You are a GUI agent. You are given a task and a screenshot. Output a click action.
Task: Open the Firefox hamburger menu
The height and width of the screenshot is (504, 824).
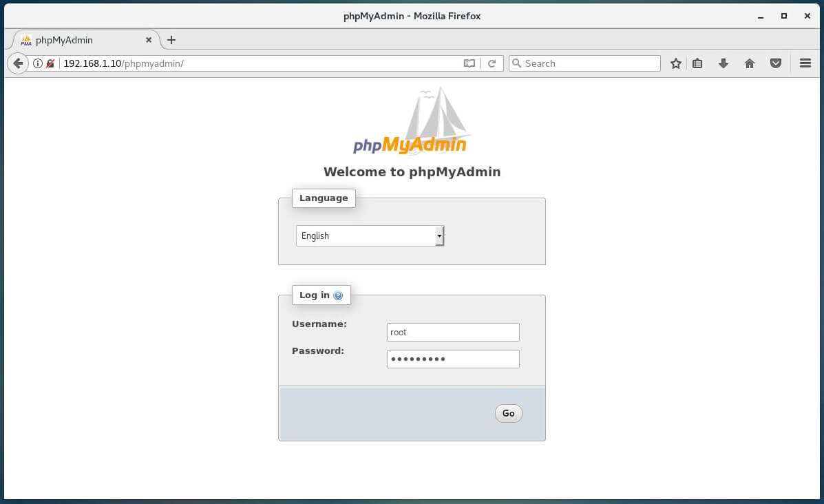[x=805, y=63]
